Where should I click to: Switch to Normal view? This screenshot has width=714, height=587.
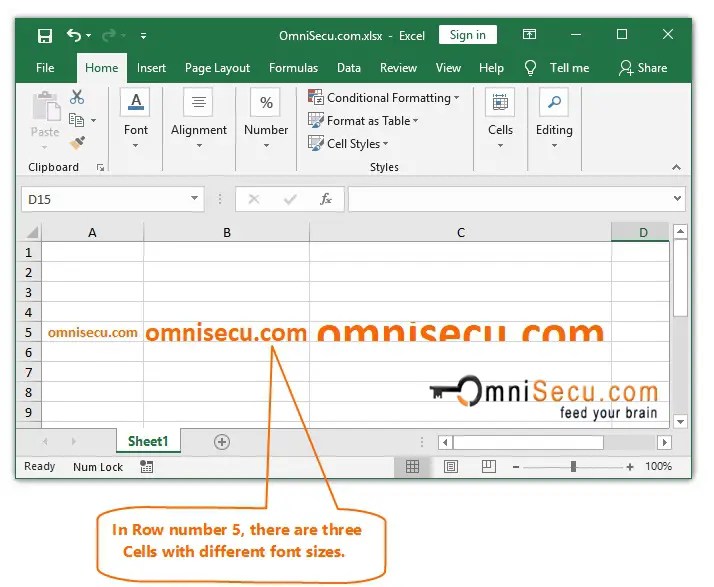[x=412, y=466]
